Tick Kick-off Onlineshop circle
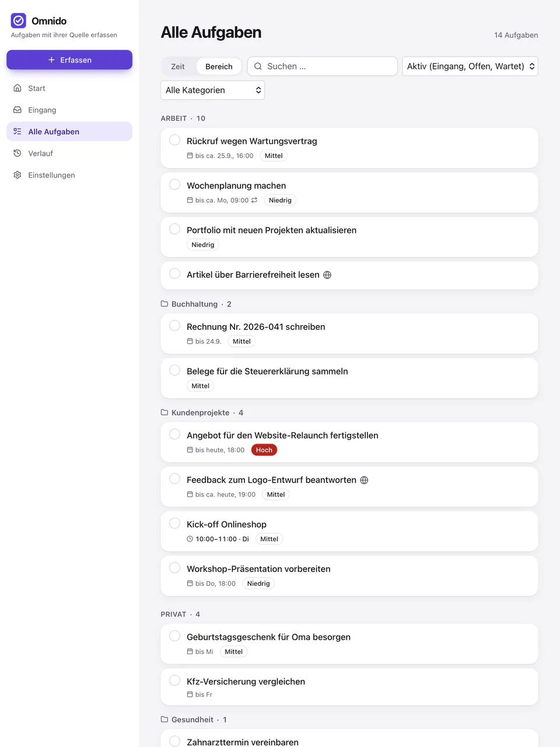Viewport: 560px width, 747px height. (x=174, y=523)
